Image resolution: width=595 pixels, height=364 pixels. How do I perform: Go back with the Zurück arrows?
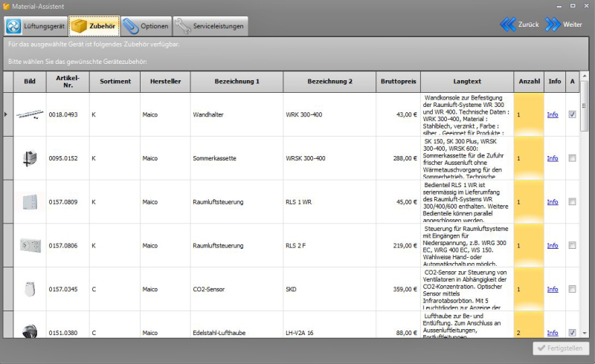(x=519, y=25)
